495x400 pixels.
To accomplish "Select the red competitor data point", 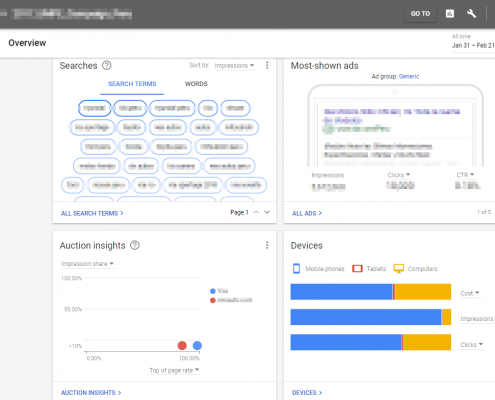I will [182, 345].
